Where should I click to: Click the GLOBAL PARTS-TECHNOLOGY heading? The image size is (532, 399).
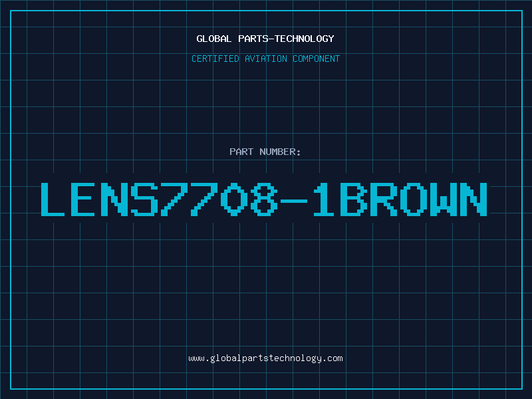tap(265, 39)
